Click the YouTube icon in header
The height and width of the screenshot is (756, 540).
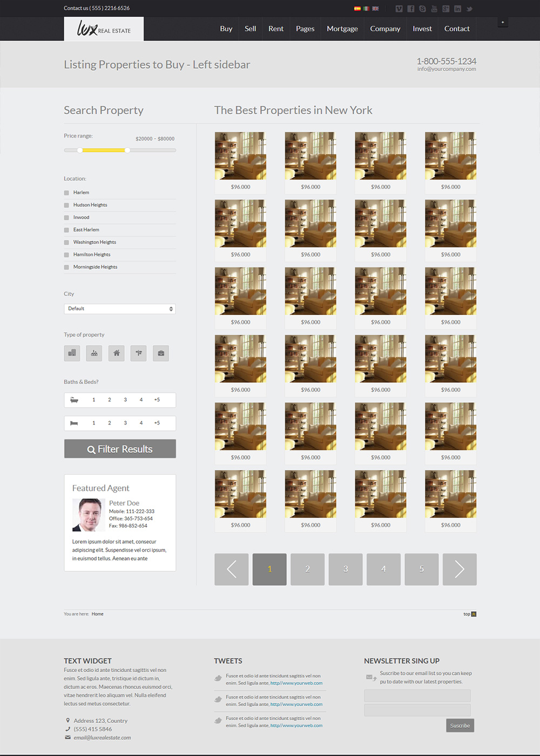tap(434, 9)
